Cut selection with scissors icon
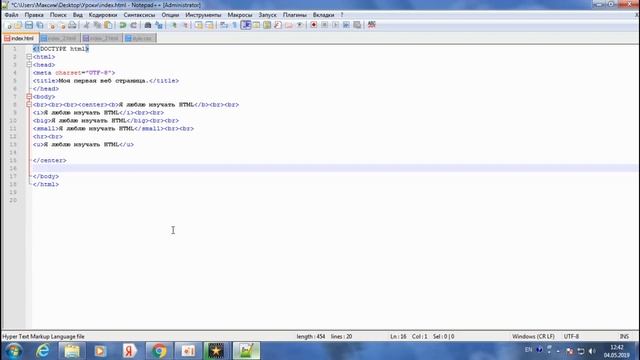The width and height of the screenshot is (640, 360). 86,25
